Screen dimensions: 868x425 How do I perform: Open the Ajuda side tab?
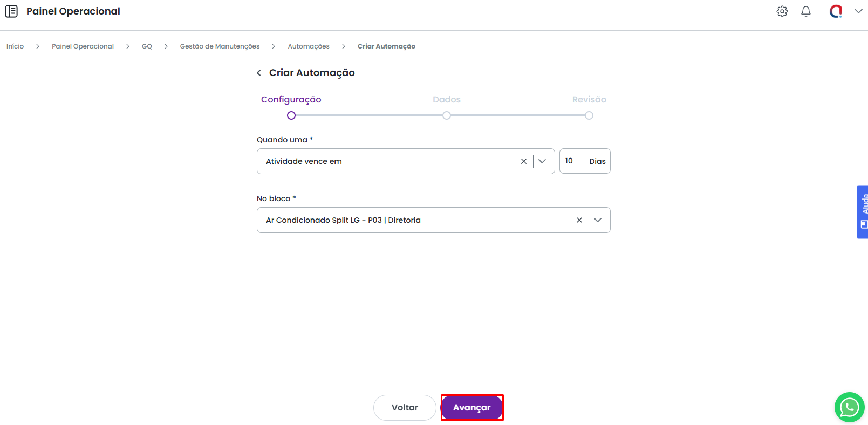(863, 212)
